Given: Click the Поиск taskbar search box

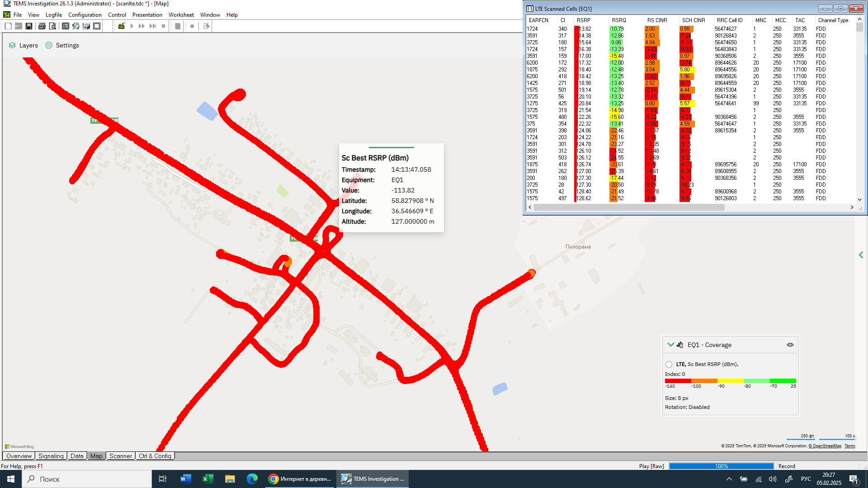Looking at the screenshot, I should (x=87, y=479).
